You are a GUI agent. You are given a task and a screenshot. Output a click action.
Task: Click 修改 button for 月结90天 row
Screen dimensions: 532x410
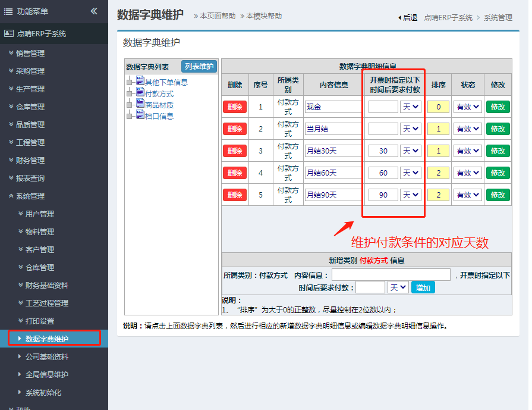click(x=498, y=195)
